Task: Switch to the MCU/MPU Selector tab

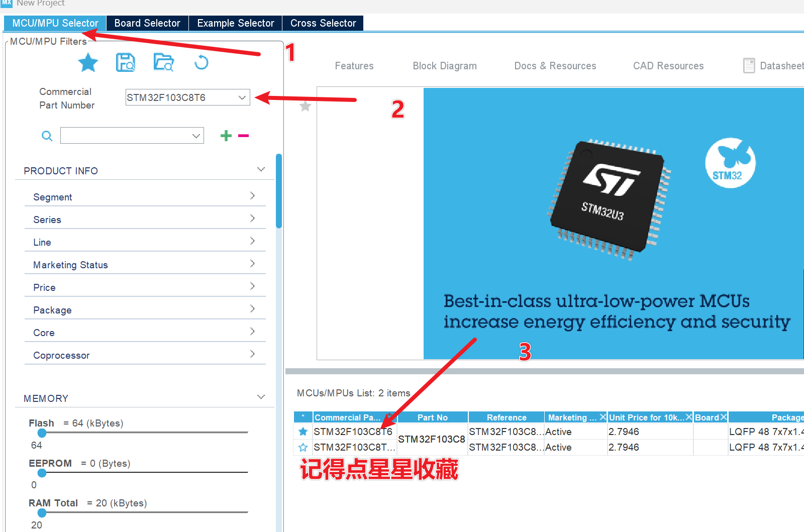Action: coord(55,23)
